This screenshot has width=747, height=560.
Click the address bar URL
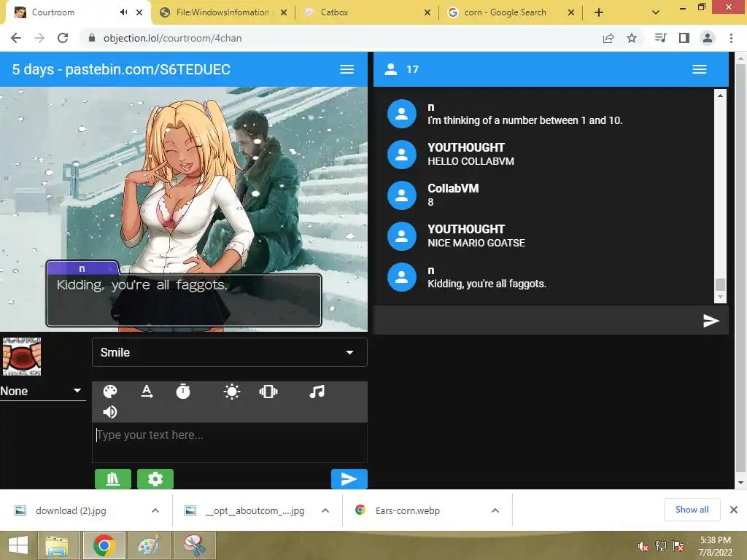(x=172, y=38)
